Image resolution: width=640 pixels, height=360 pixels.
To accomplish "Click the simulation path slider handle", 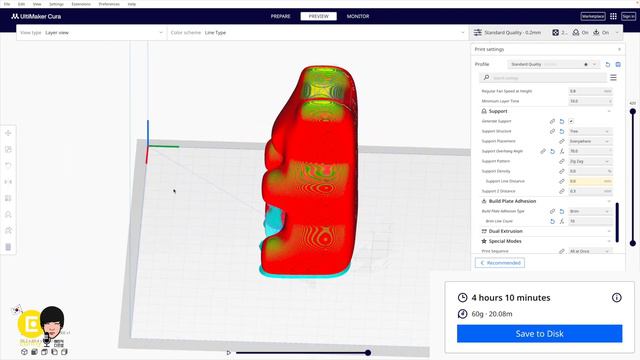I will [368, 353].
